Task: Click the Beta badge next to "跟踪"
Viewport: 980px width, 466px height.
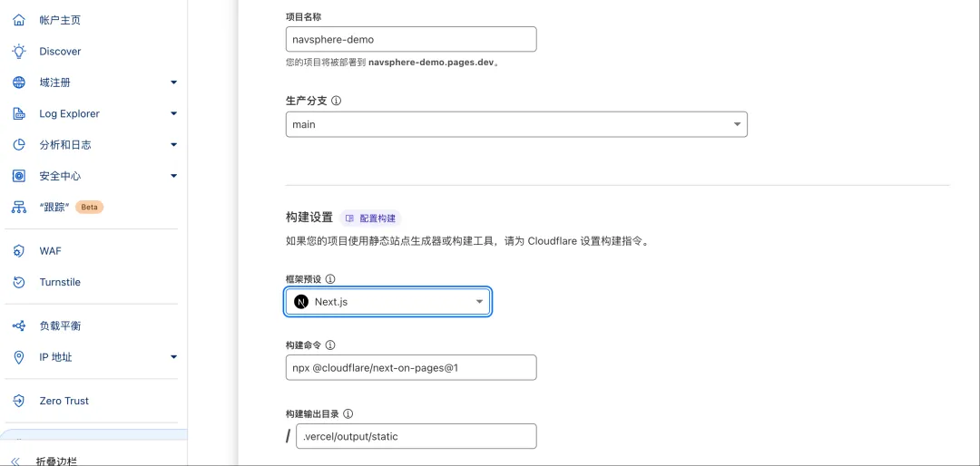Action: [x=89, y=208]
